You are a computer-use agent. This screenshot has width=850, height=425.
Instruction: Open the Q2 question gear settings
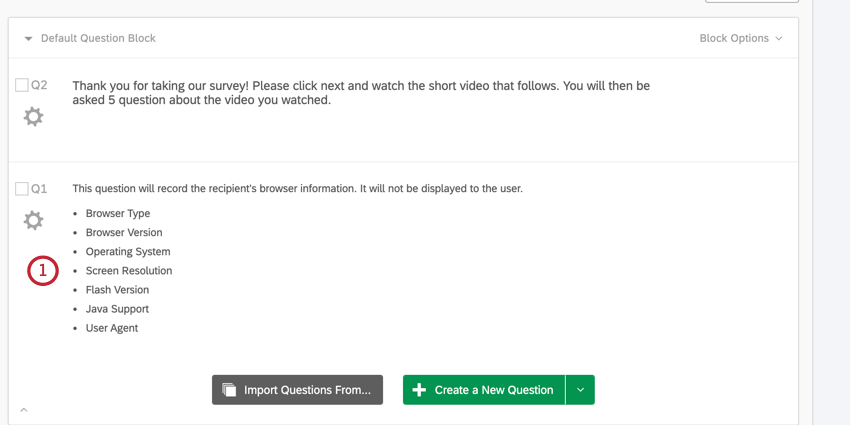coord(33,117)
